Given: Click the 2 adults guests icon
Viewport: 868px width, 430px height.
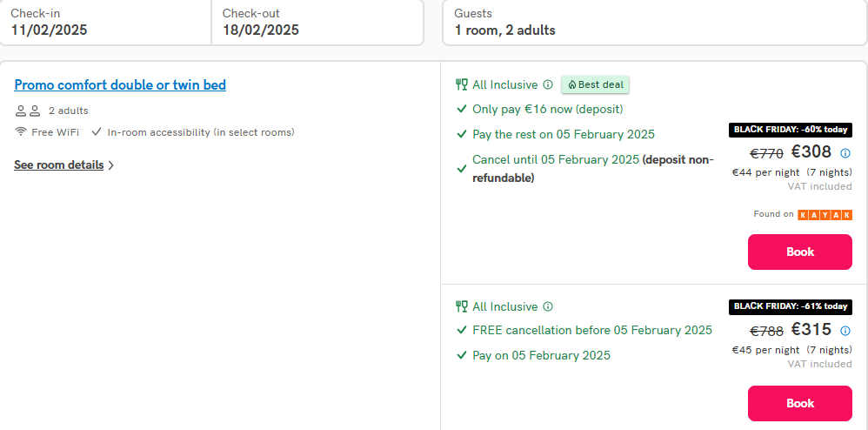Looking at the screenshot, I should click(28, 111).
